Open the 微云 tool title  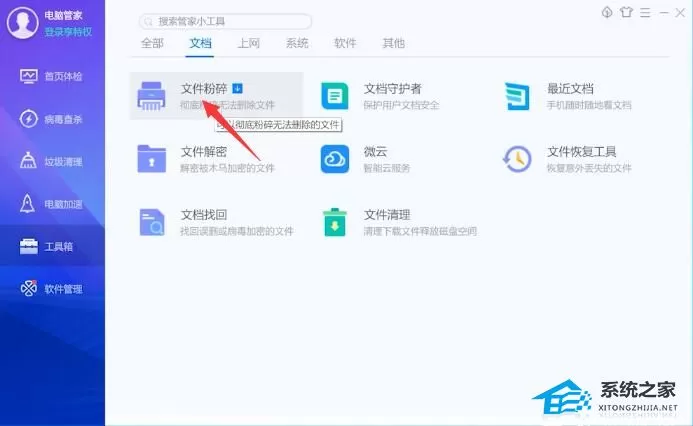coord(375,152)
